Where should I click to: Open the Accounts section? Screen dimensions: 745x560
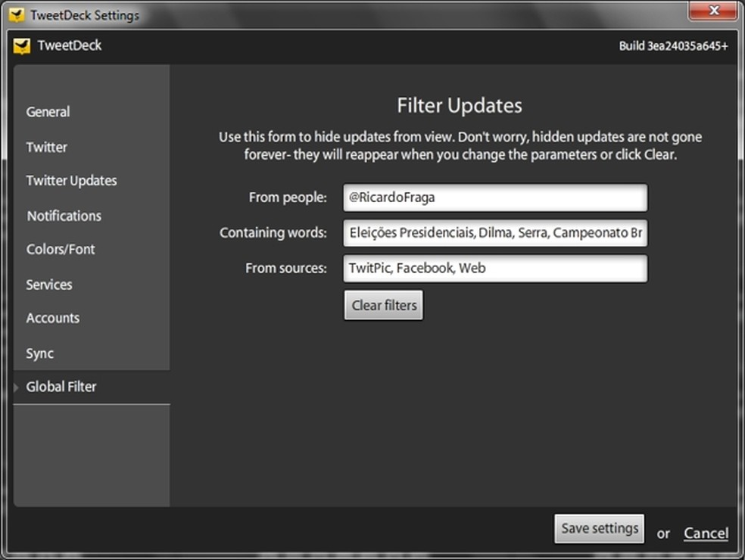[53, 318]
